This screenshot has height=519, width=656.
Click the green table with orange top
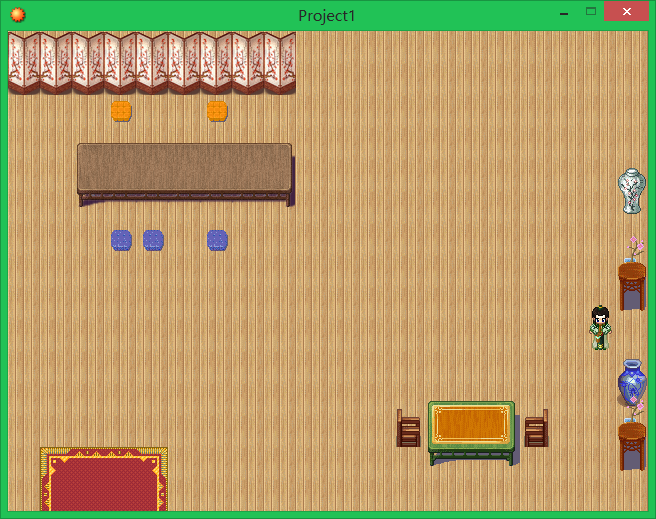(472, 433)
